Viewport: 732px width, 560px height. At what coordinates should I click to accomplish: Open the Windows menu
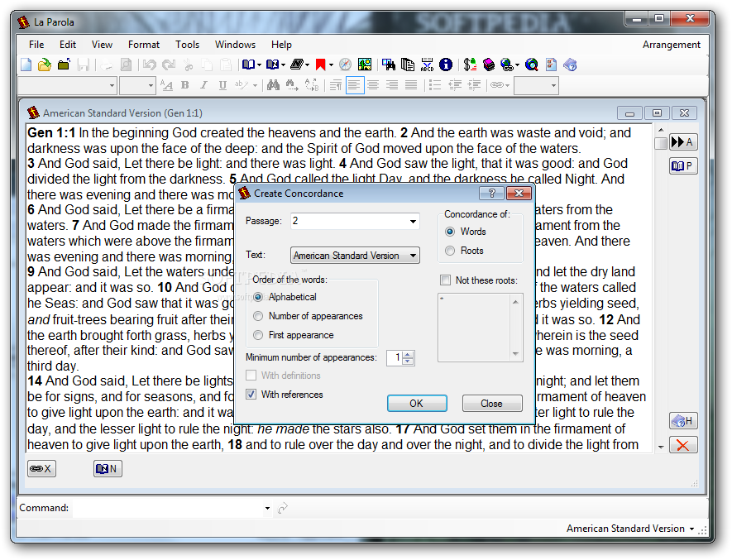pos(235,45)
